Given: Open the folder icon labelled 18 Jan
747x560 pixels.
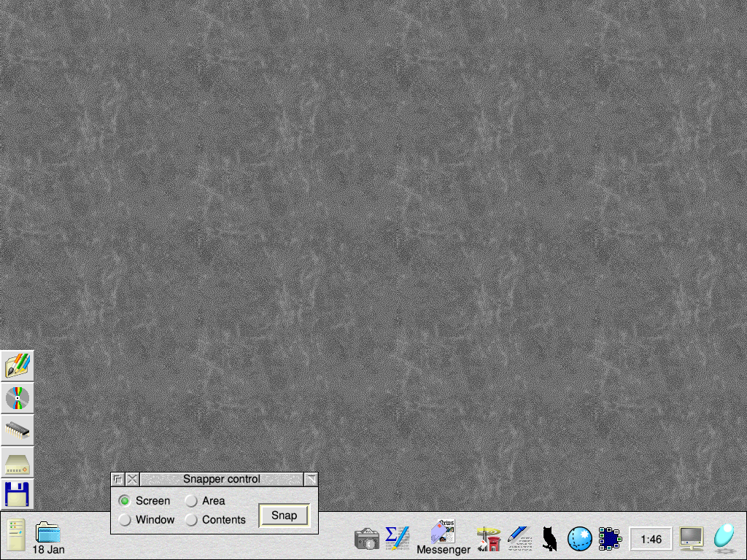Looking at the screenshot, I should (x=48, y=537).
